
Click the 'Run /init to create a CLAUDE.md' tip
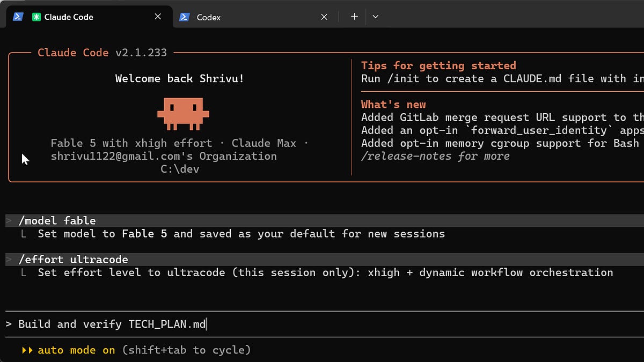[x=502, y=78]
